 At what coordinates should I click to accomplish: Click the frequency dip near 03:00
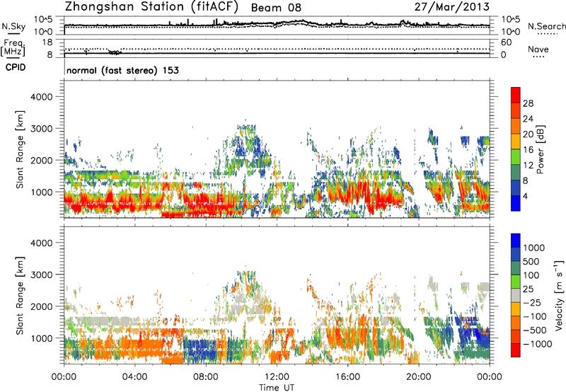[x=115, y=52]
